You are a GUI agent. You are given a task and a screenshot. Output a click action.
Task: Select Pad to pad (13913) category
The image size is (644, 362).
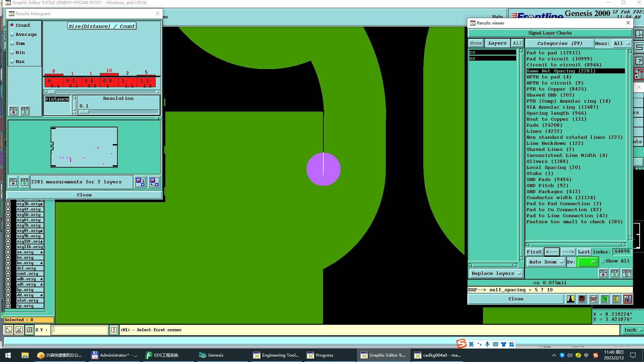[x=553, y=53]
